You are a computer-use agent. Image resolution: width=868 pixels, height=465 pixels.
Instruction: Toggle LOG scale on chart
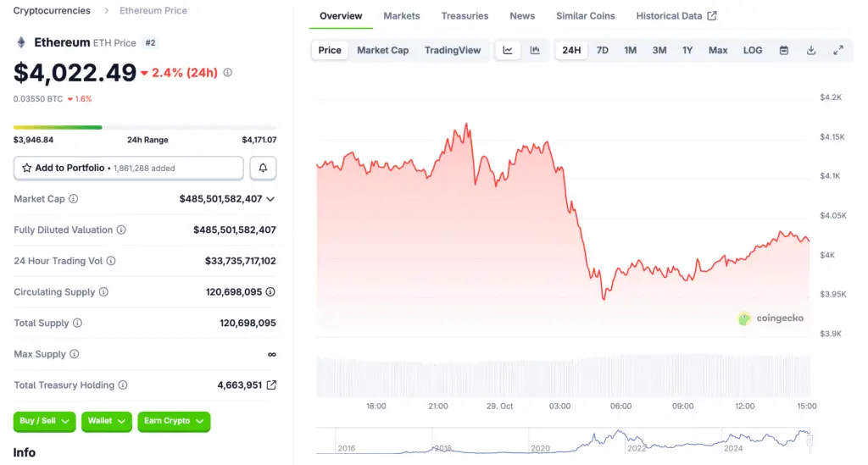753,50
